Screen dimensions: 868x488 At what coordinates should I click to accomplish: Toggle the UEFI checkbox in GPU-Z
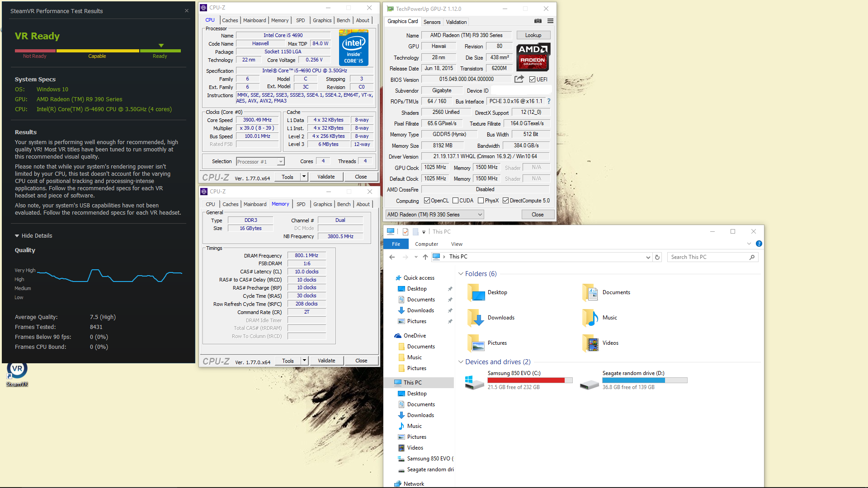coord(533,80)
